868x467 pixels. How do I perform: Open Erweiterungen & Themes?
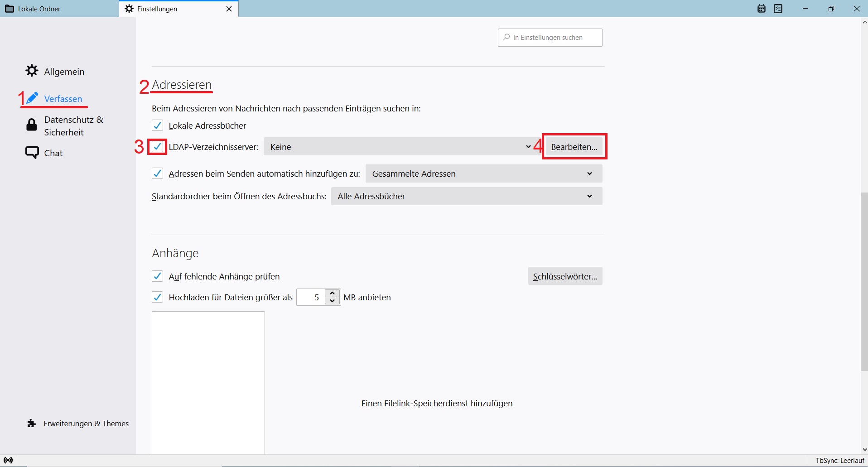click(x=78, y=424)
